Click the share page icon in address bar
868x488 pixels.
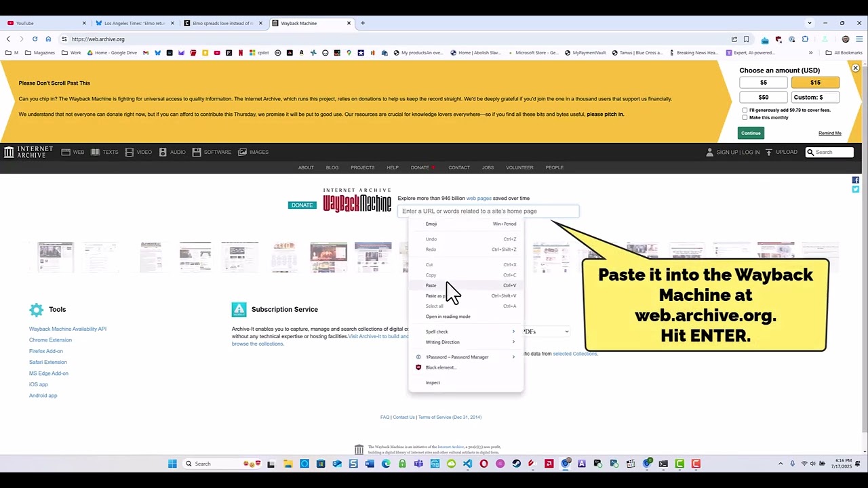click(x=734, y=39)
